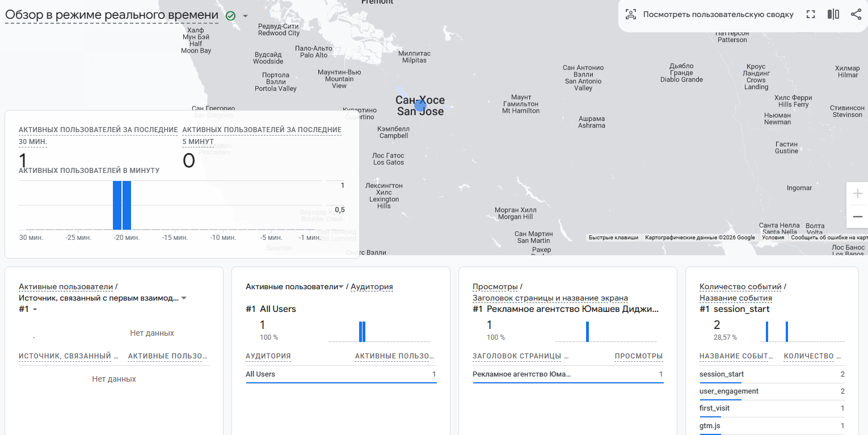The width and height of the screenshot is (868, 435).
Task: Open the 'Название события' heading link
Action: tap(736, 298)
